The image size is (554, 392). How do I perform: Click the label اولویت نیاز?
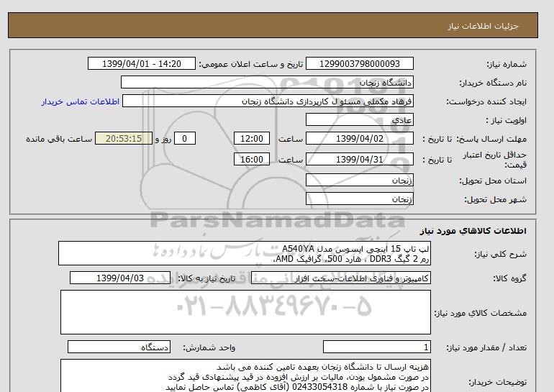(507, 120)
